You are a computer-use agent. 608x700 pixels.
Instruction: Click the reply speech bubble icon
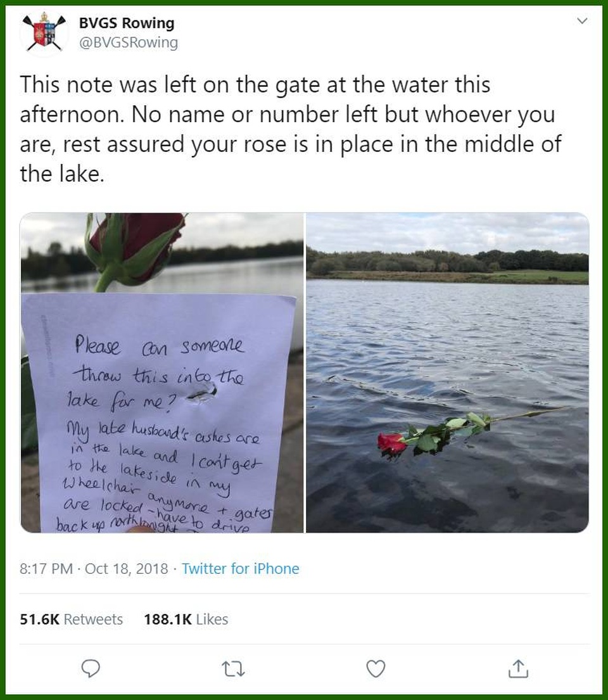91,668
